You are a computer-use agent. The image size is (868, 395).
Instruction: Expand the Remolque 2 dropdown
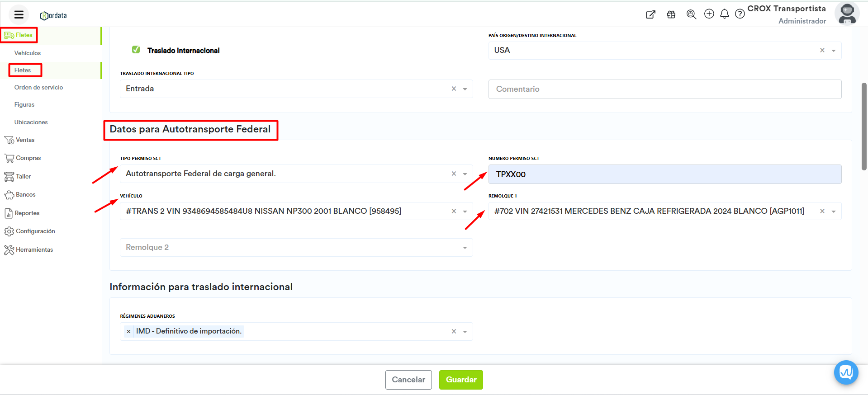(465, 248)
